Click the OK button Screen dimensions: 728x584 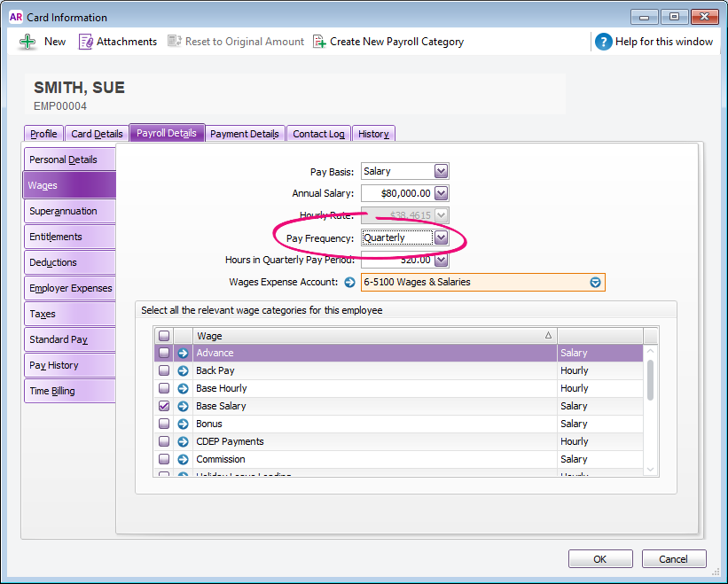tap(600, 559)
